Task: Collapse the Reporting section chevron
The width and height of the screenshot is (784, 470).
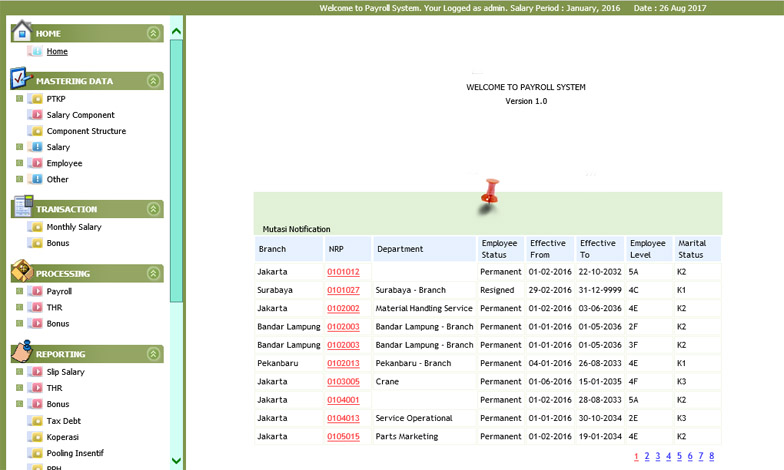Action: click(153, 354)
